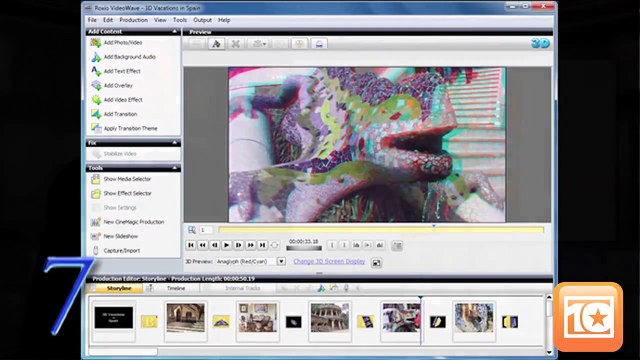Click the zoom timeline magnifier icon
The height and width of the screenshot is (360, 640).
click(191, 230)
